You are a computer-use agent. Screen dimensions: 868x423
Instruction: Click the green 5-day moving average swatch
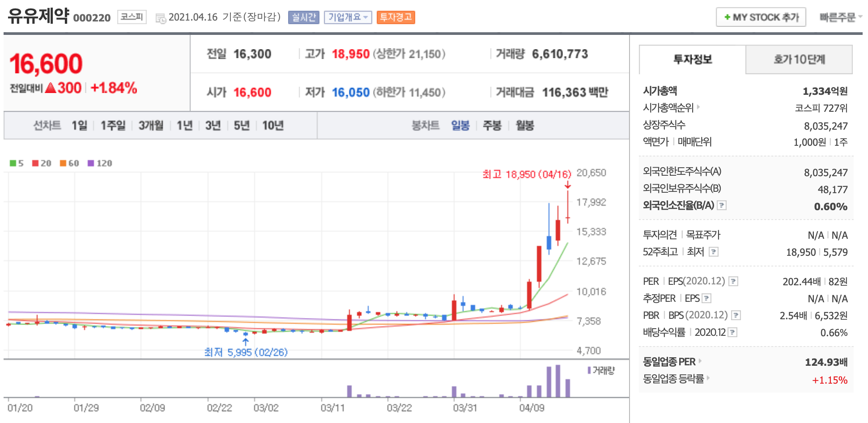(x=13, y=163)
